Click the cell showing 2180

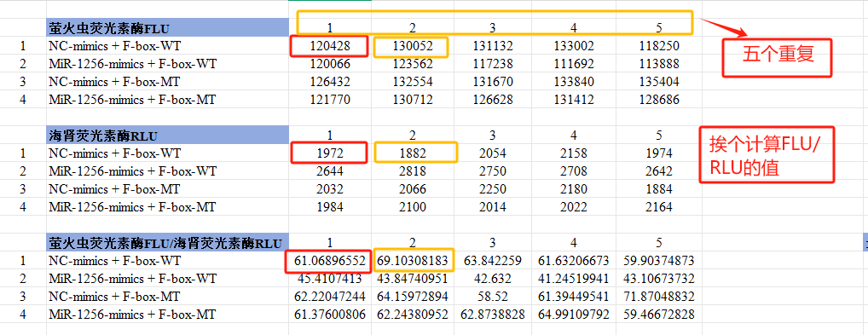(x=574, y=189)
